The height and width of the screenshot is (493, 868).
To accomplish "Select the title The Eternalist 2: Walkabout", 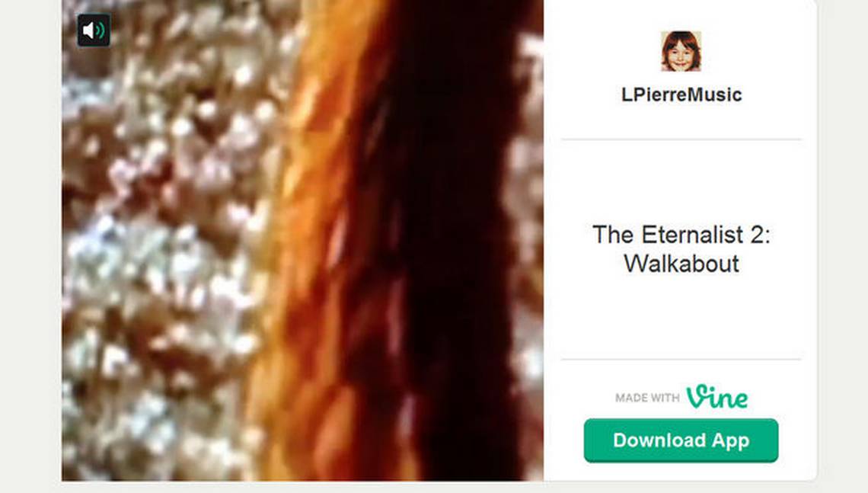I will tap(681, 249).
